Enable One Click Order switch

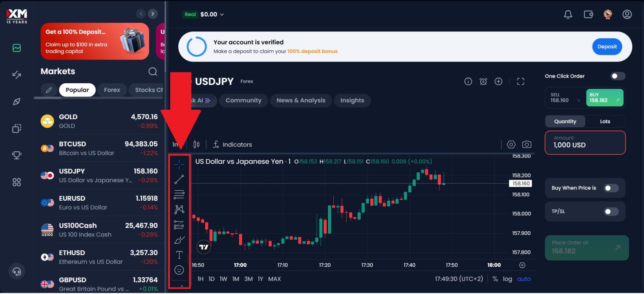click(617, 76)
